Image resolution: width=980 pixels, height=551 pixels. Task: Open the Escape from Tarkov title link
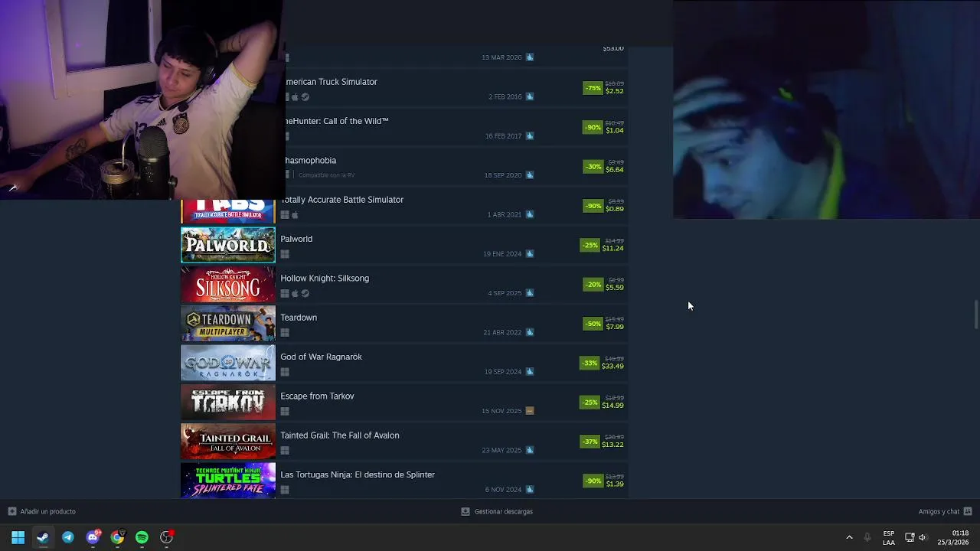click(317, 396)
